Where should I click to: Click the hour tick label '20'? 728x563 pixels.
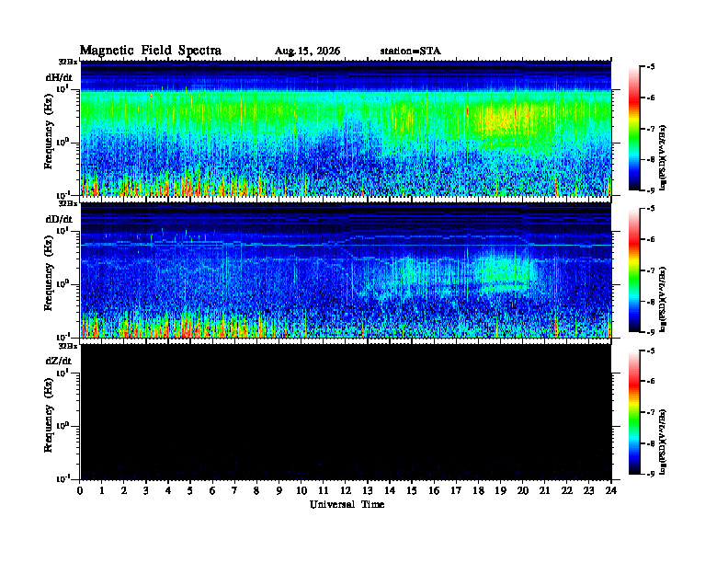(522, 491)
